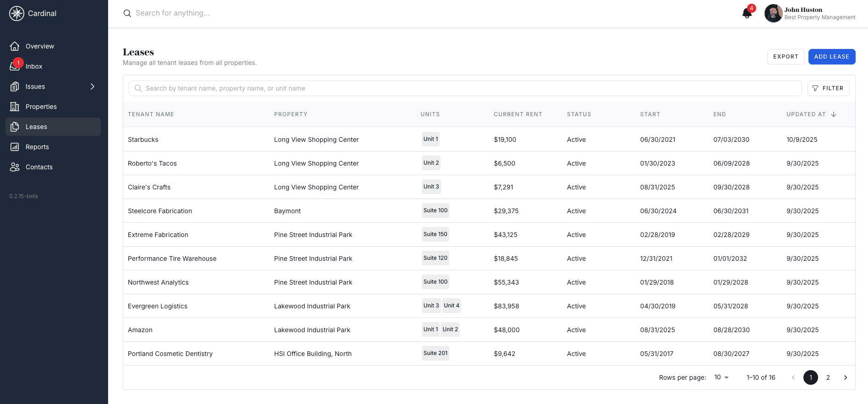Click the Export button
Screen dimensions: 868x404
tap(786, 57)
